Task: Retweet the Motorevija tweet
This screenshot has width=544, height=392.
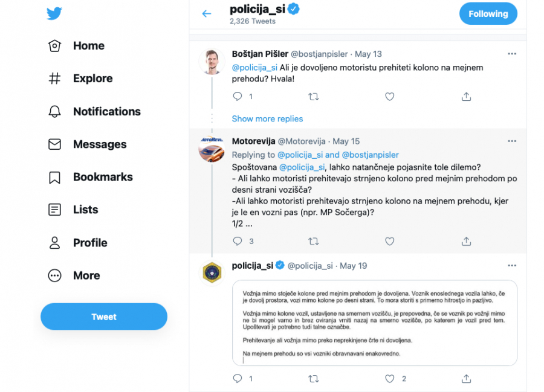Action: coord(313,241)
